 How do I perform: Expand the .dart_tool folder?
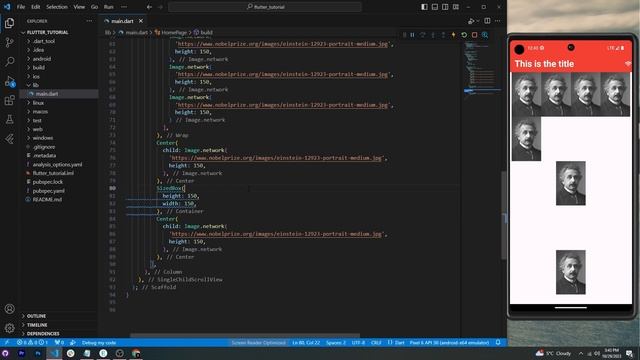click(x=44, y=41)
